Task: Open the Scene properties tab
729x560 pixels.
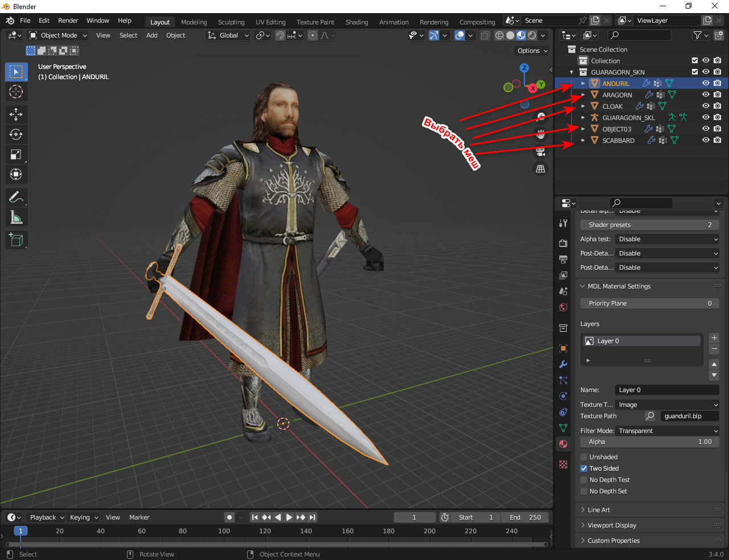Action: (563, 291)
